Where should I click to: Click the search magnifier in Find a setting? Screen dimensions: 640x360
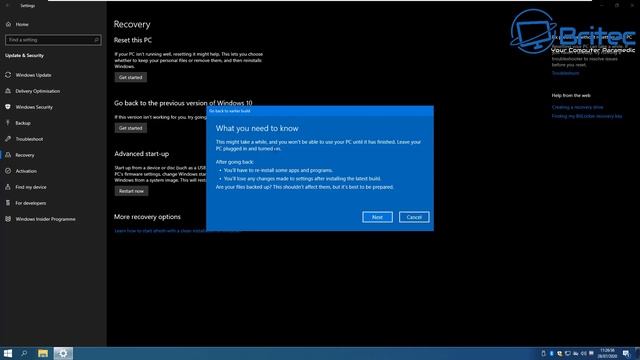pos(96,40)
